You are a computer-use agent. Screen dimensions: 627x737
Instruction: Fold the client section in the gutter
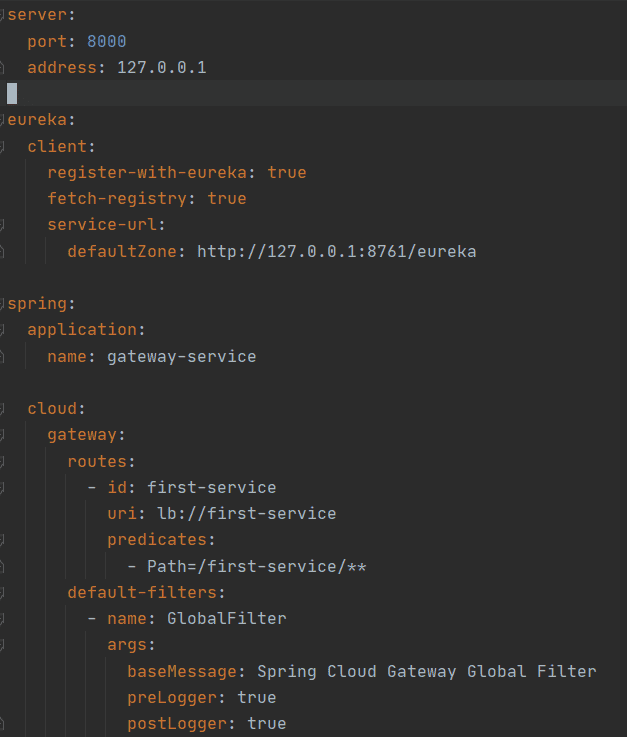pyautogui.click(x=2, y=147)
